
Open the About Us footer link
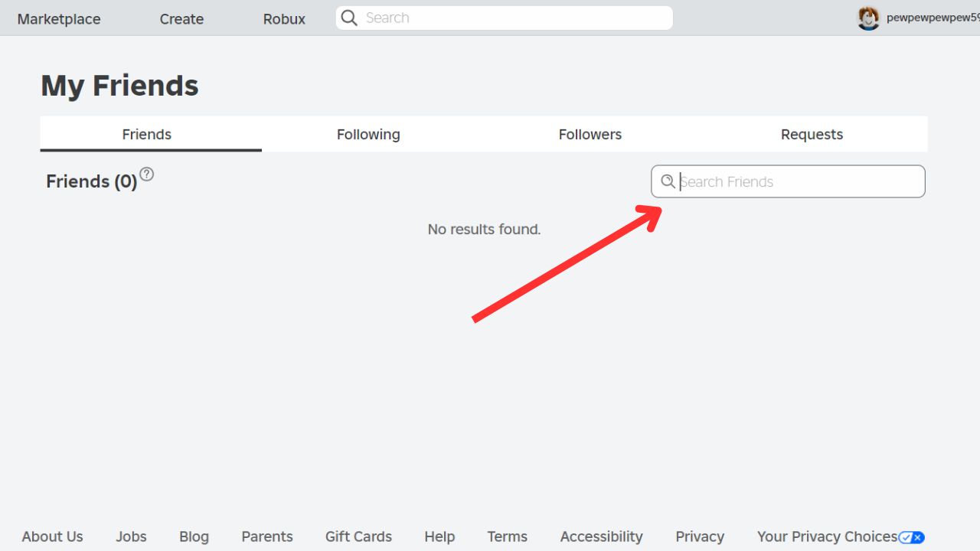tap(52, 536)
